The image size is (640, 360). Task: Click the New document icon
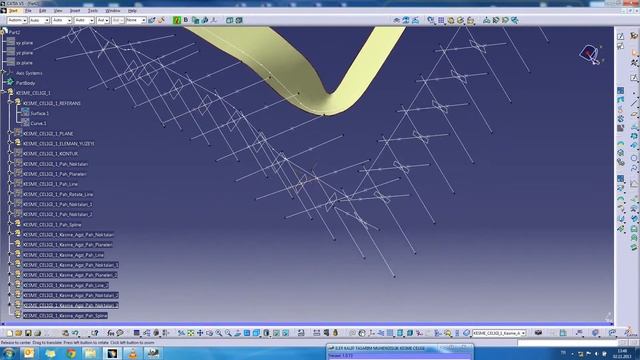point(9,333)
